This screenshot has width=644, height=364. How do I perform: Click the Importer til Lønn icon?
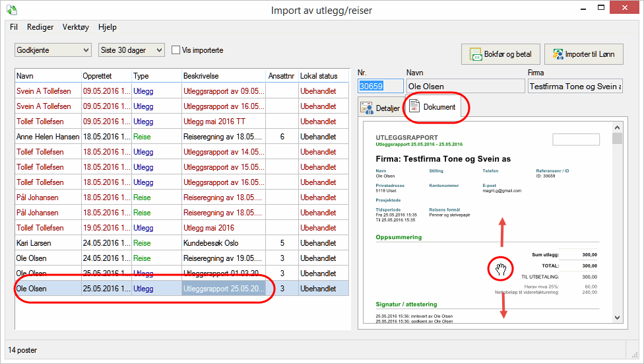[558, 54]
